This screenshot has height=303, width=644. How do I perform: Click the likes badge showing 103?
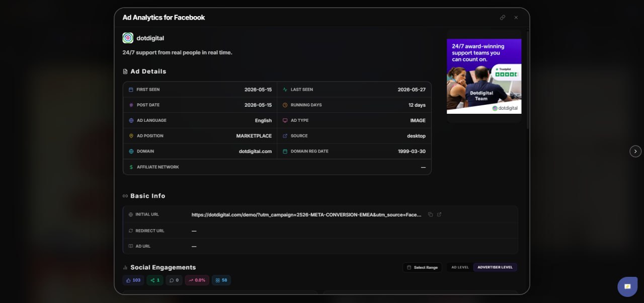[133, 280]
